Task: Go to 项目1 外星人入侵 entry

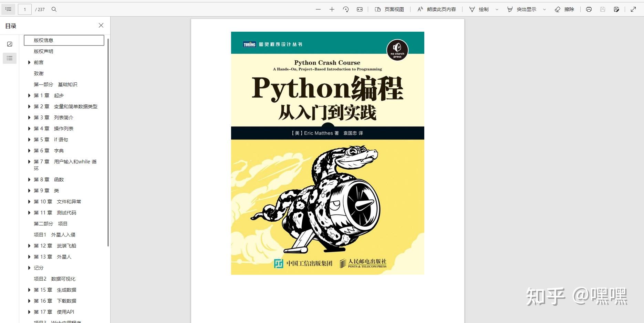Action: click(x=54, y=235)
